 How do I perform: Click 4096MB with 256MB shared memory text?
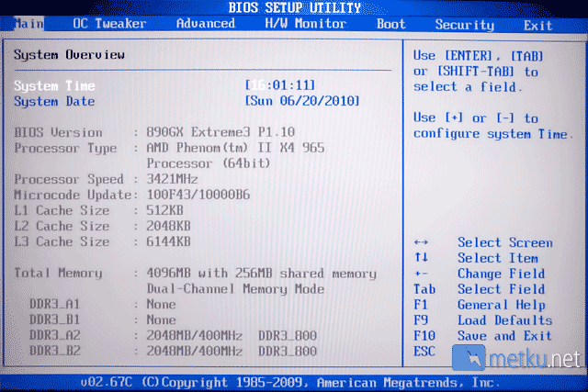tap(261, 274)
